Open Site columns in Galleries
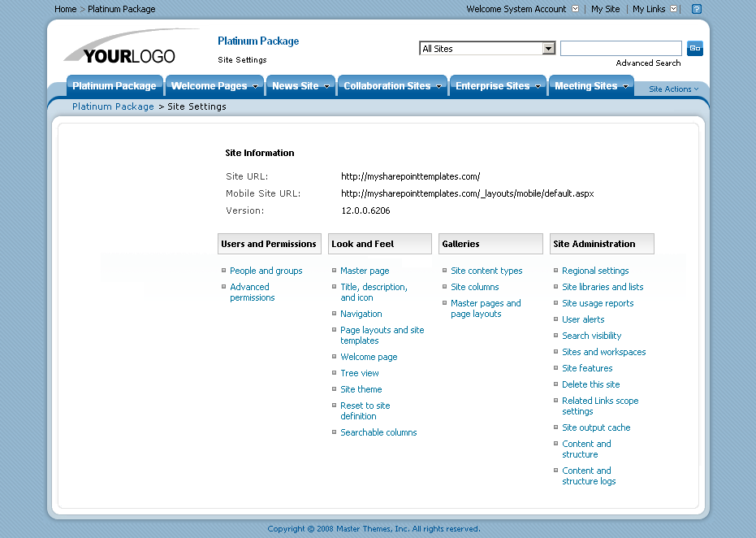 click(474, 287)
